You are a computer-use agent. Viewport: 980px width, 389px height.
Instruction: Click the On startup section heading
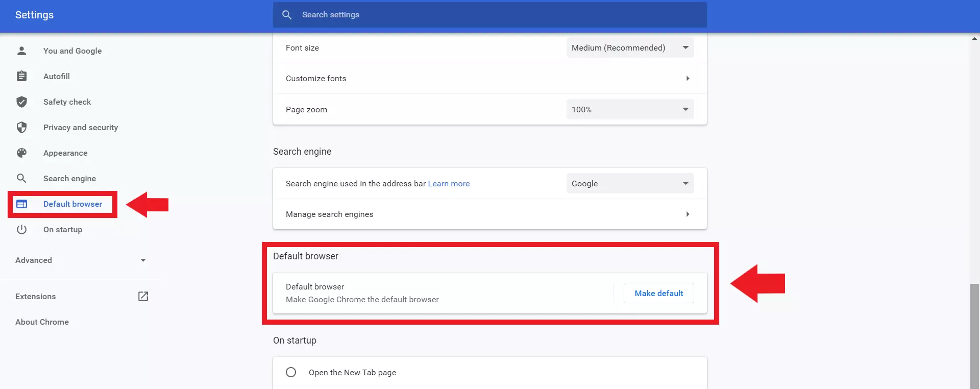coord(295,340)
